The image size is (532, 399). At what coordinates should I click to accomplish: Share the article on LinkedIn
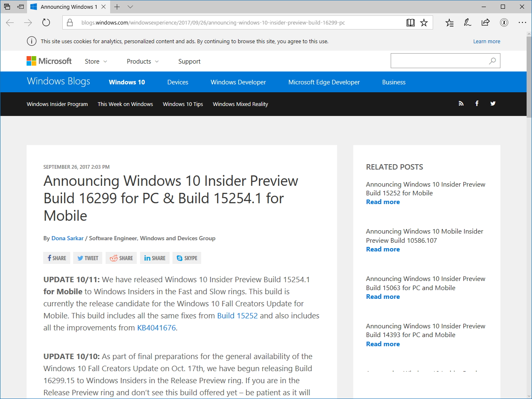(x=155, y=258)
